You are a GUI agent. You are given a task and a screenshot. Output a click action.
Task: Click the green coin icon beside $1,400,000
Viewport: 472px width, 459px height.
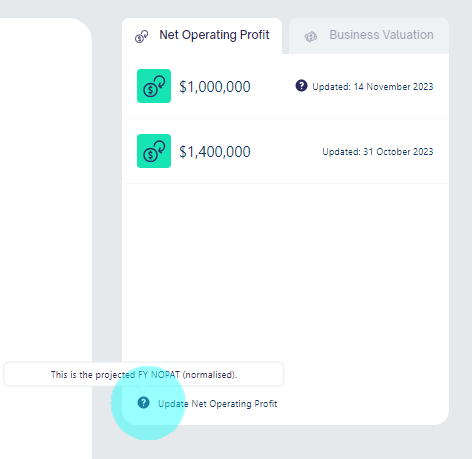pyautogui.click(x=154, y=151)
